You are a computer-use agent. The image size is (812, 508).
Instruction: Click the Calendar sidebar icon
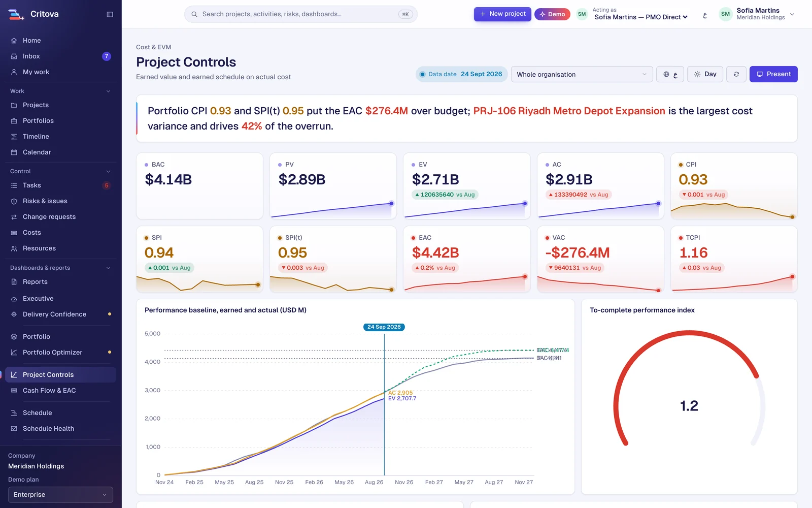point(14,152)
